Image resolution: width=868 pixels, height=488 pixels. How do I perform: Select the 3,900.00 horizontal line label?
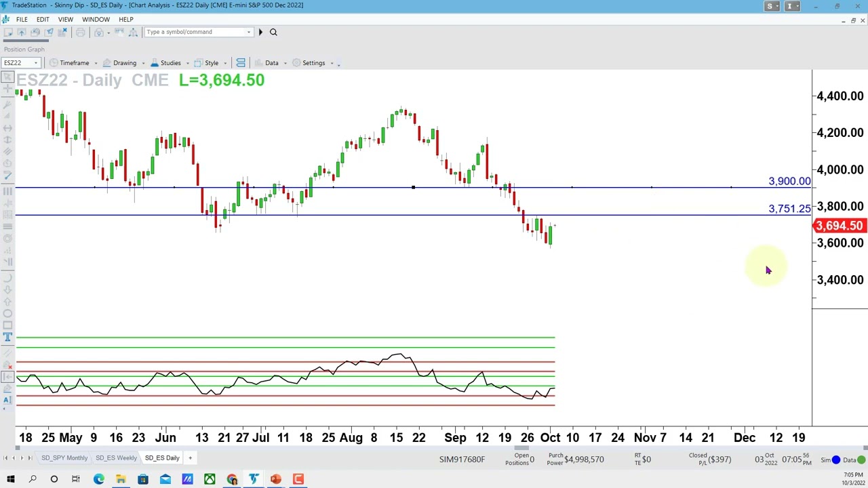pyautogui.click(x=789, y=181)
